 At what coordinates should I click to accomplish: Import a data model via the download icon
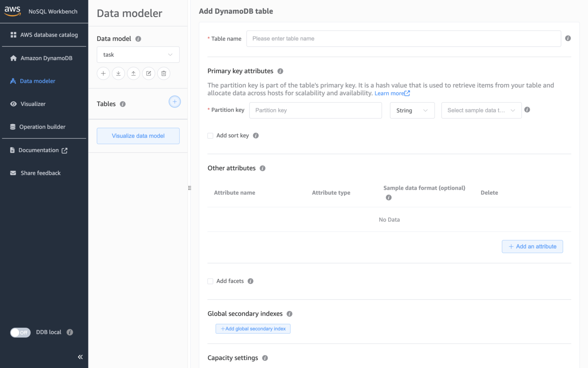[118, 73]
